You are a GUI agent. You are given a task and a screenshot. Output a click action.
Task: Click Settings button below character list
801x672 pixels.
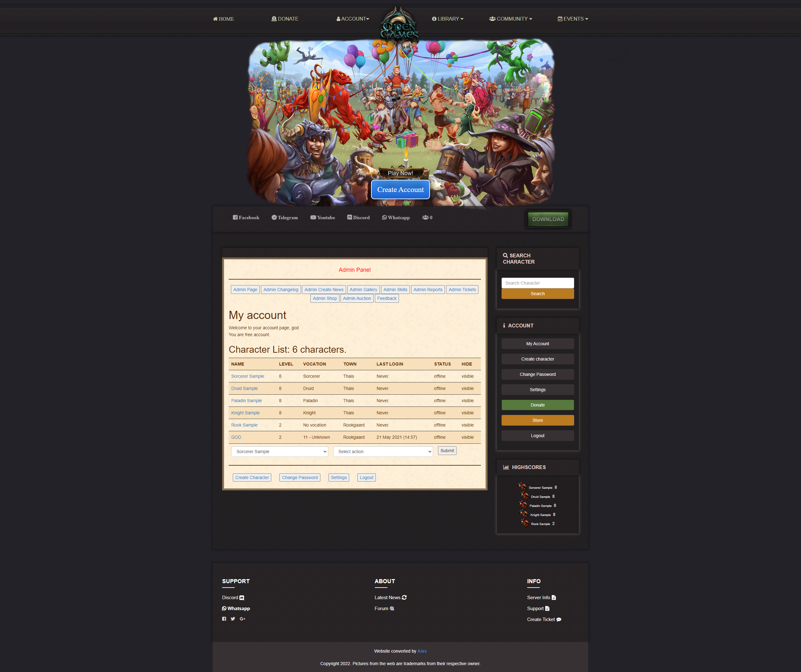pyautogui.click(x=339, y=477)
